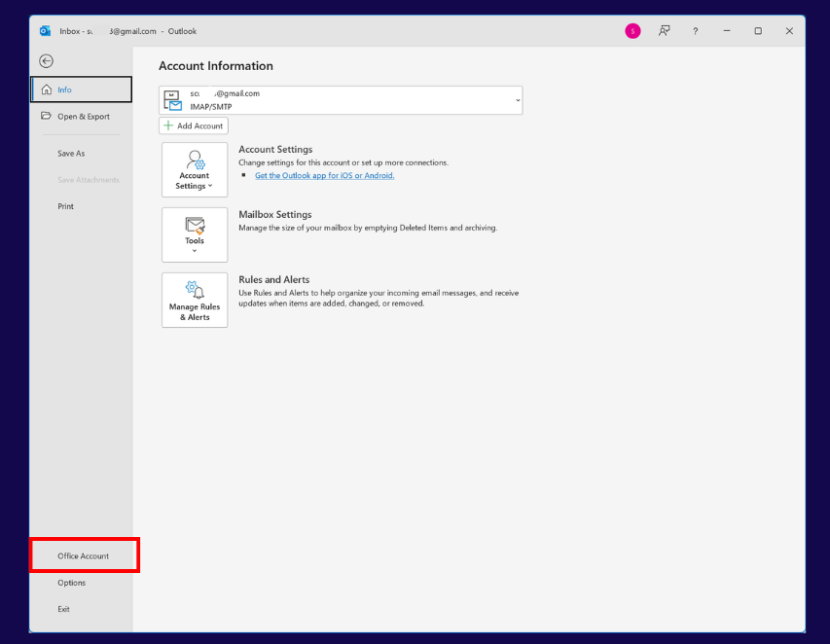The height and width of the screenshot is (644, 830).
Task: Click the mail account icon in dropdown
Action: click(x=172, y=100)
